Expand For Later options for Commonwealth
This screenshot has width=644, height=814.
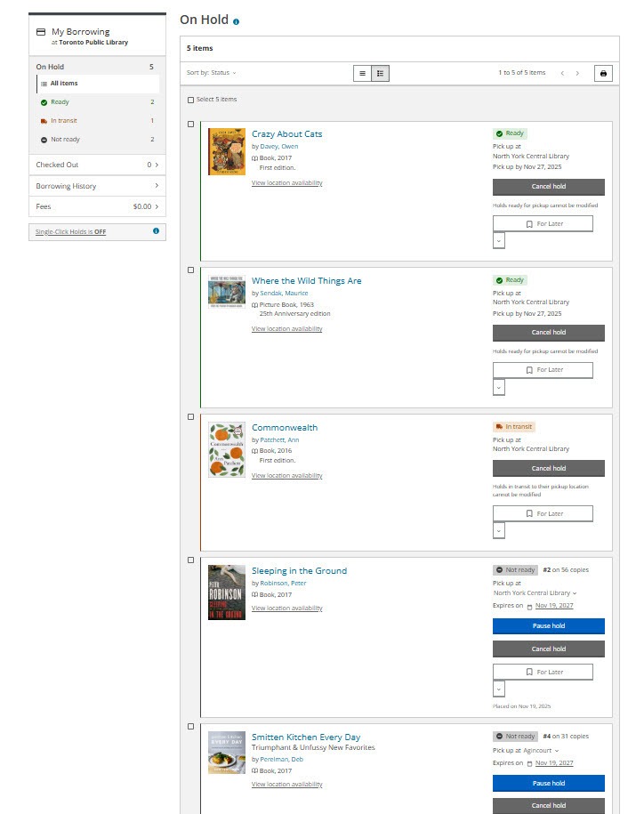pos(499,530)
